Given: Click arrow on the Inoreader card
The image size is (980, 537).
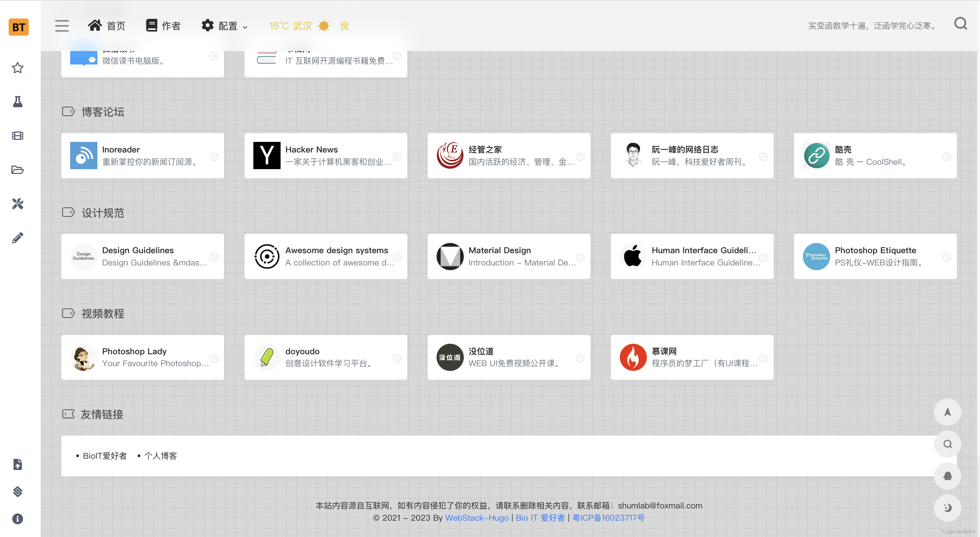Looking at the screenshot, I should coord(214,157).
